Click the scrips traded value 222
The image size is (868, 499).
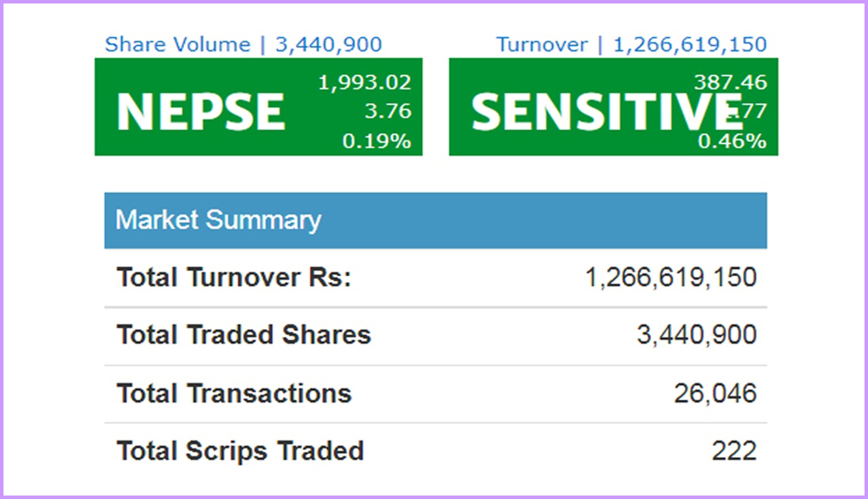point(733,451)
